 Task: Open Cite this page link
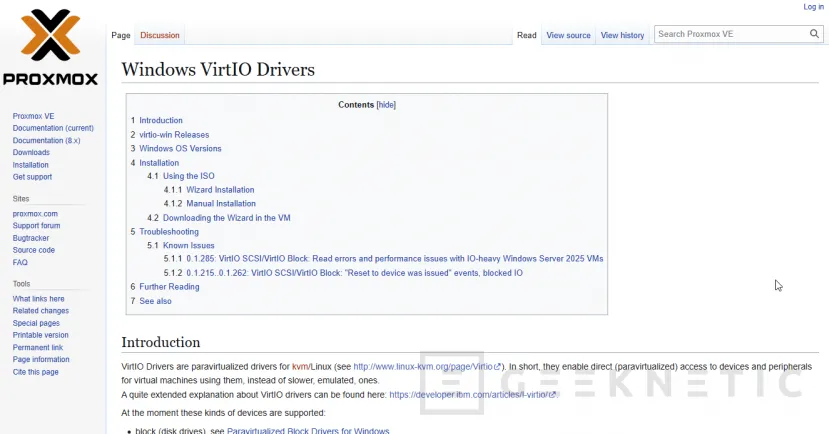coord(35,372)
